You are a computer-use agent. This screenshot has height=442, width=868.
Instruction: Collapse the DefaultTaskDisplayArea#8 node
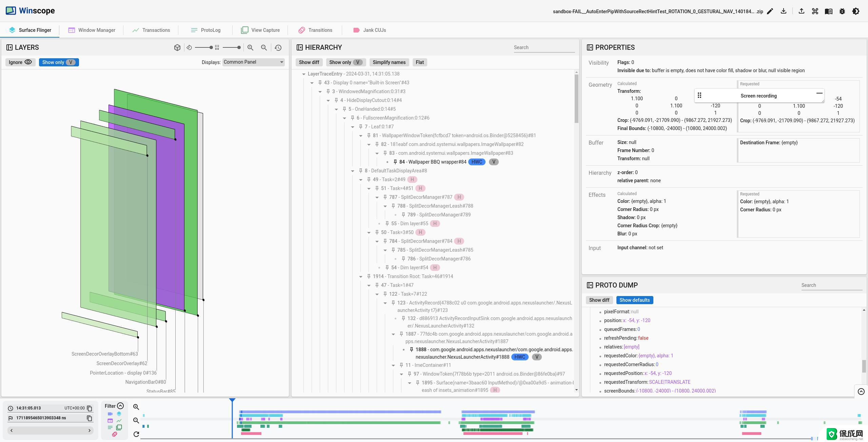point(353,171)
